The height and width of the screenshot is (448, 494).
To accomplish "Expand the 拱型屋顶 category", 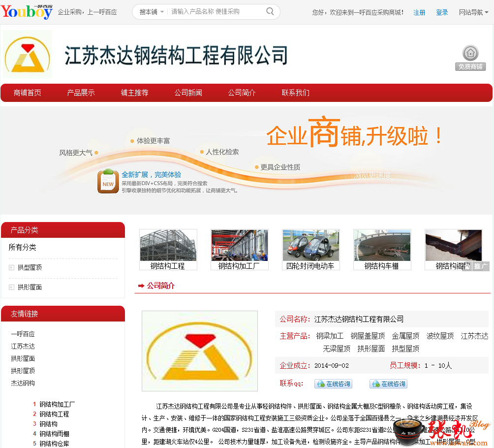I will click(x=11, y=267).
